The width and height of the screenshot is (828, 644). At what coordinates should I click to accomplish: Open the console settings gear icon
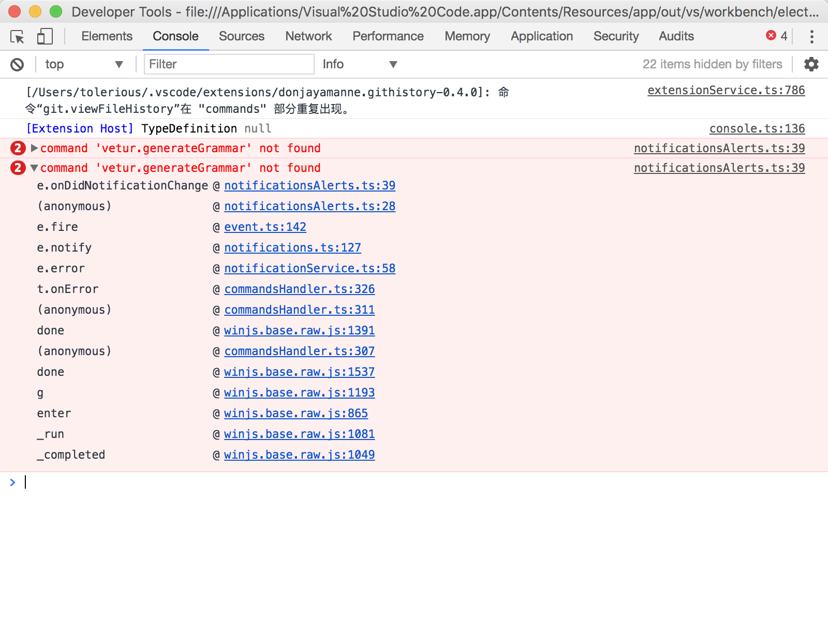[811, 64]
